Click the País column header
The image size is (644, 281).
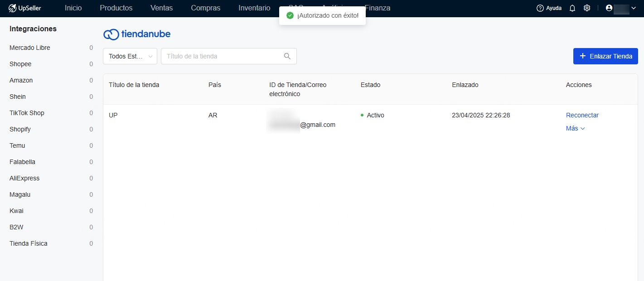pos(215,85)
